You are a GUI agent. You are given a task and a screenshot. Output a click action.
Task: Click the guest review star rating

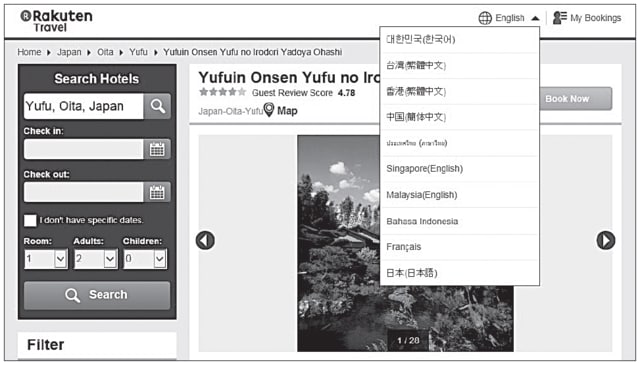coord(222,92)
